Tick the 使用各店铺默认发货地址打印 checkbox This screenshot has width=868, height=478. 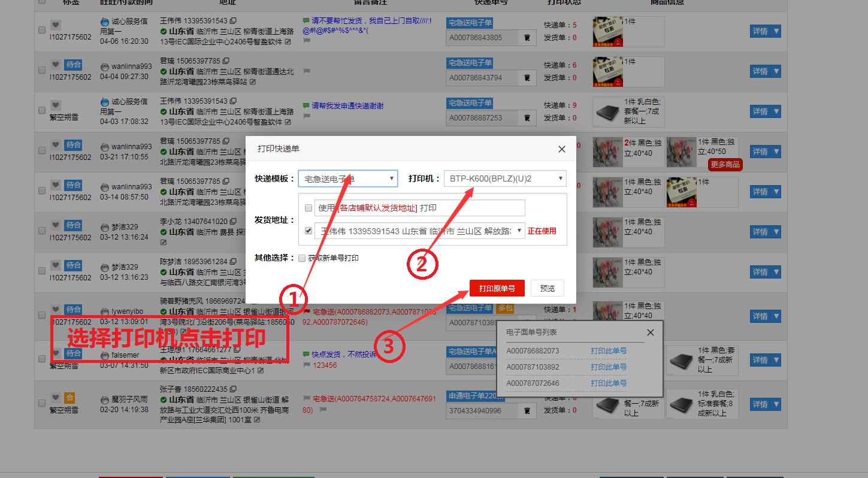coord(309,208)
